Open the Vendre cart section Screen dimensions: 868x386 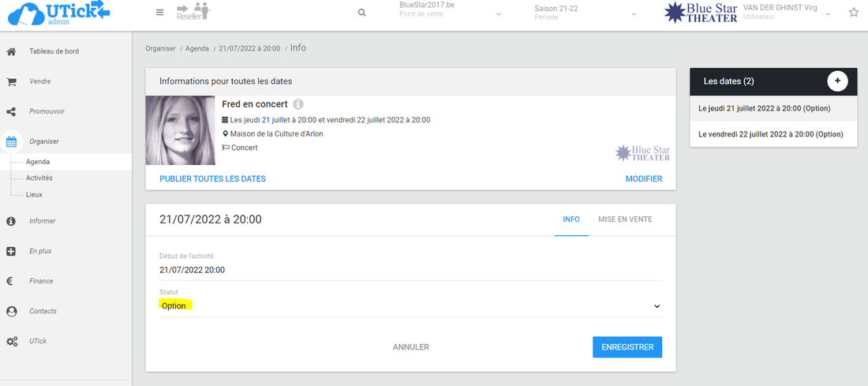(39, 81)
